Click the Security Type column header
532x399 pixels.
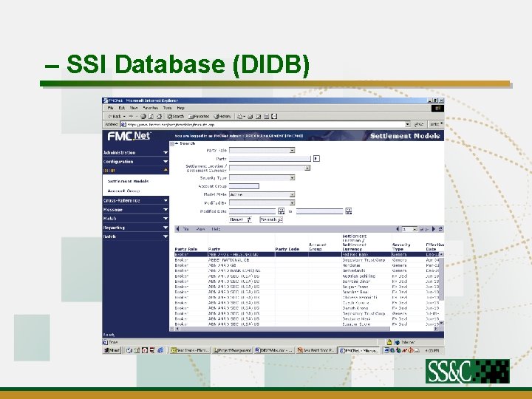click(x=401, y=247)
